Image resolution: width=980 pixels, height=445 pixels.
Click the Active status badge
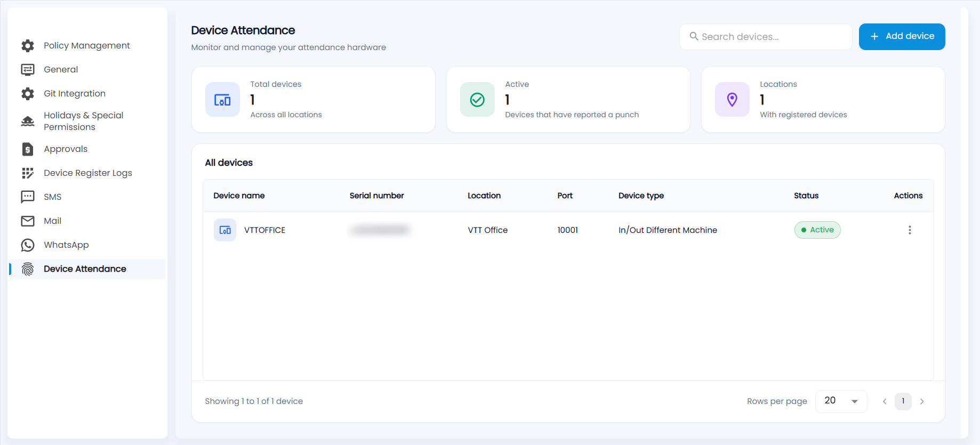(817, 230)
